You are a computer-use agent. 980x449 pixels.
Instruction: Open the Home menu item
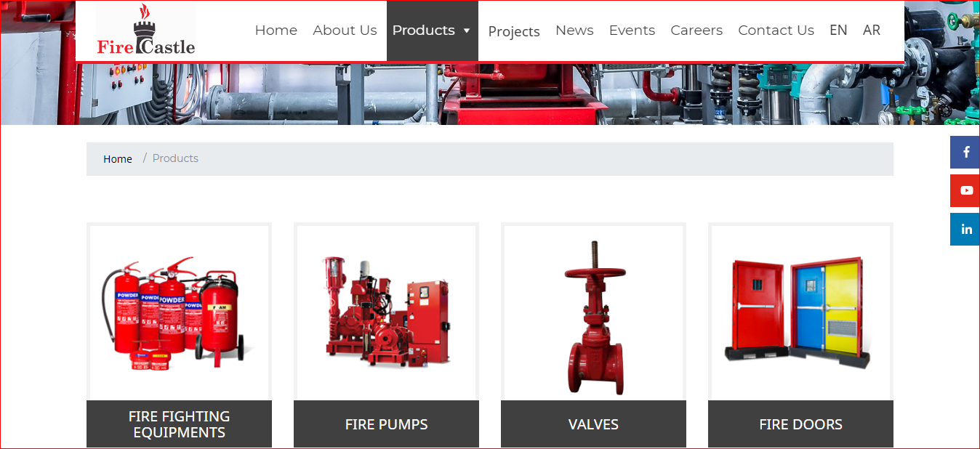click(276, 31)
